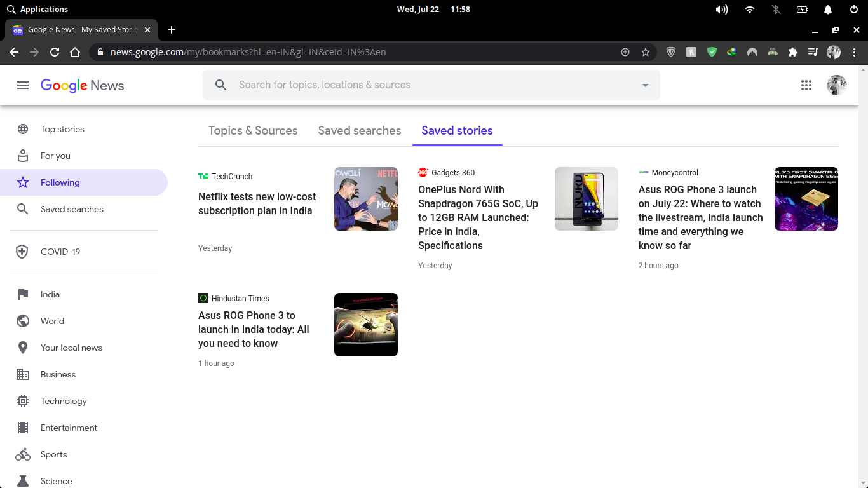868x488 pixels.
Task: Focus the search topics, locations & sources field
Action: click(432, 85)
